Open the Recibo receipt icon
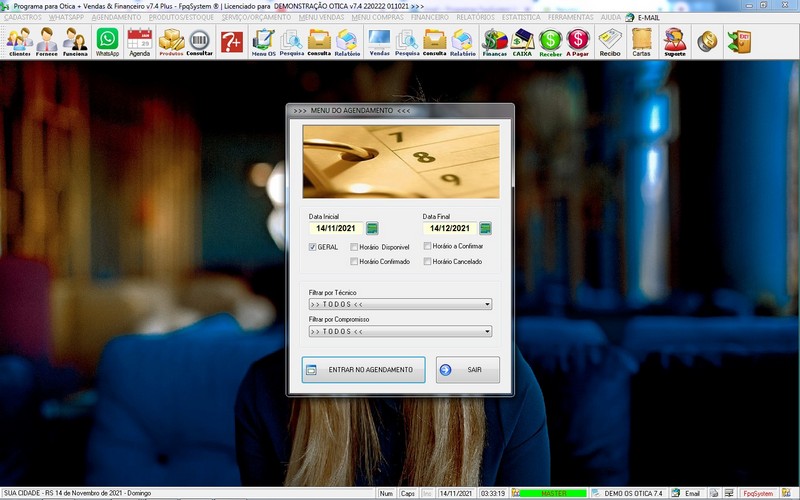 tap(610, 42)
